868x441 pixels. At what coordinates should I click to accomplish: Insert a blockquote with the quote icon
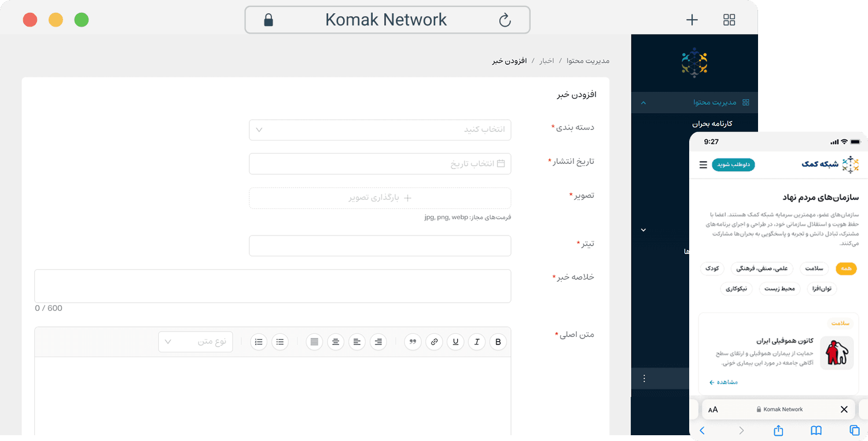tap(413, 342)
